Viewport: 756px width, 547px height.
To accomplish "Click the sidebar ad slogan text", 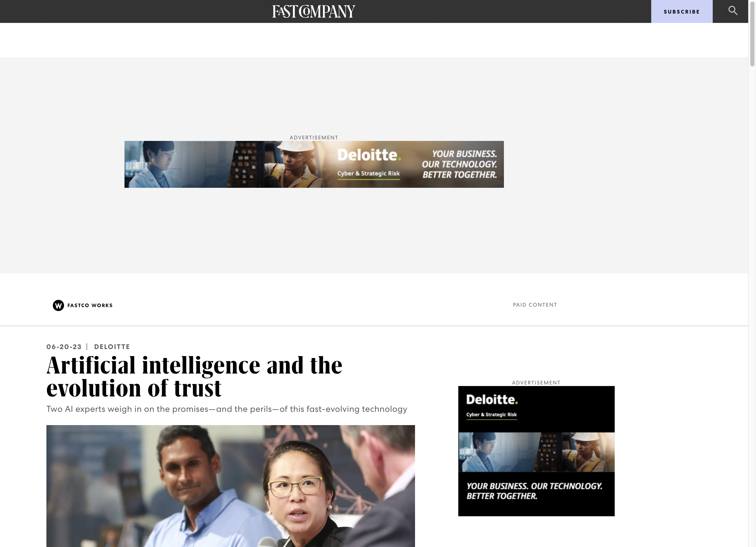I will pos(534,491).
